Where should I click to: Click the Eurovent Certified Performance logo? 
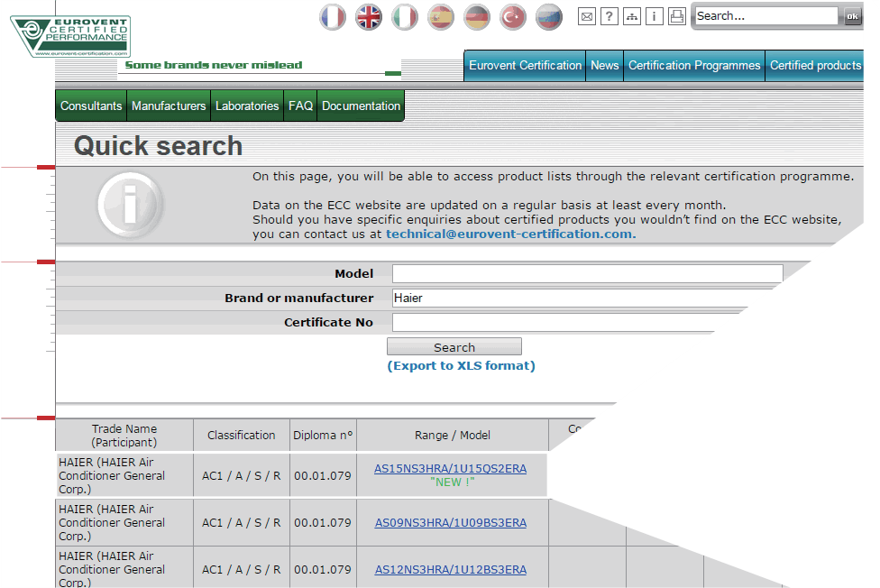pos(70,36)
